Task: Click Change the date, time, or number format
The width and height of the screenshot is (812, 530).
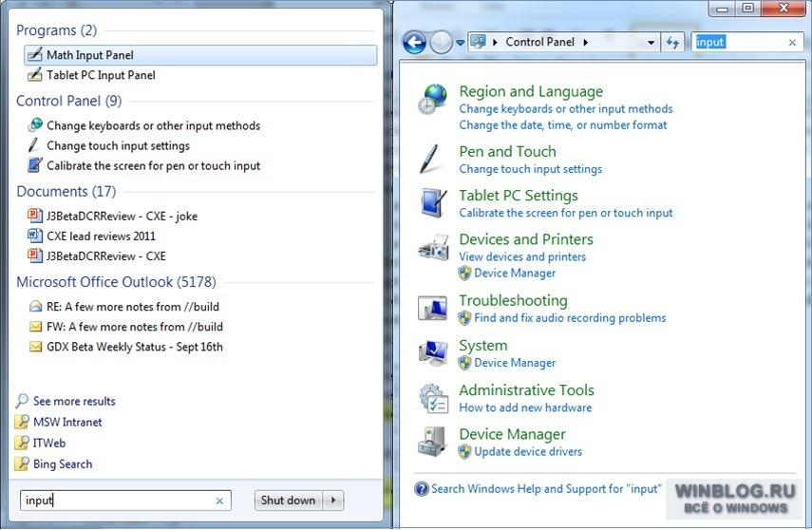Action: pos(563,124)
